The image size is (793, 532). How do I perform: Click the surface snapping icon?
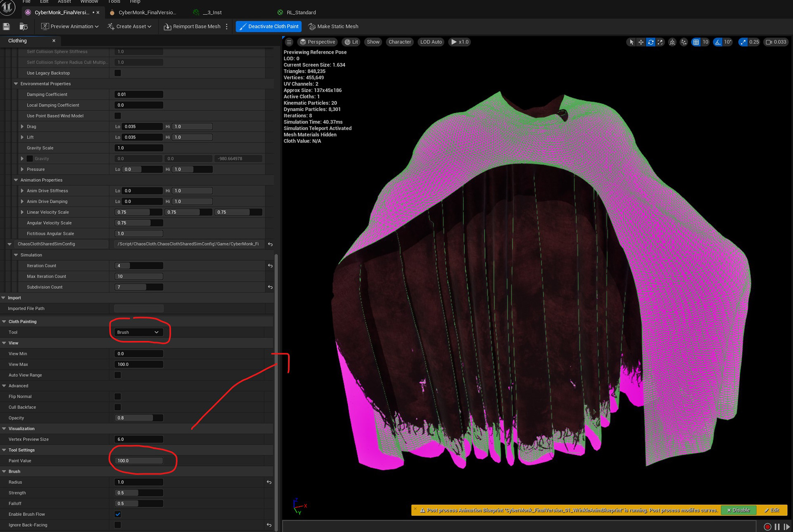point(684,42)
